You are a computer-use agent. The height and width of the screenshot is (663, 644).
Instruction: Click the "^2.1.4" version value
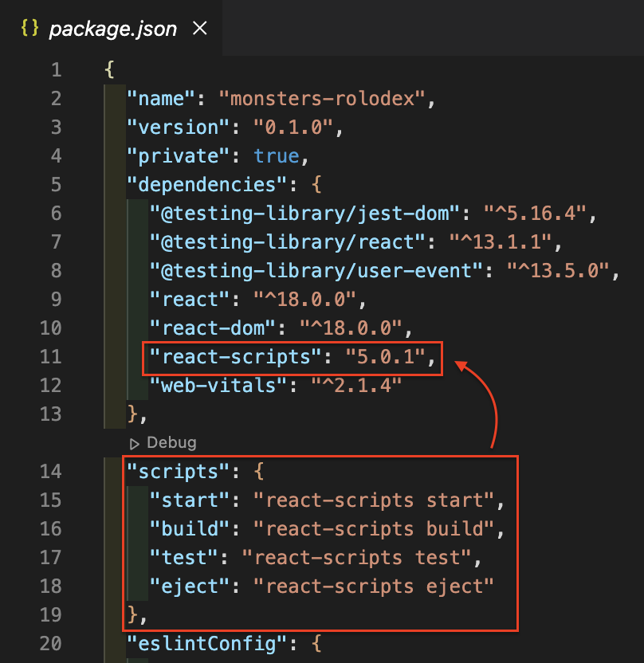pos(356,386)
